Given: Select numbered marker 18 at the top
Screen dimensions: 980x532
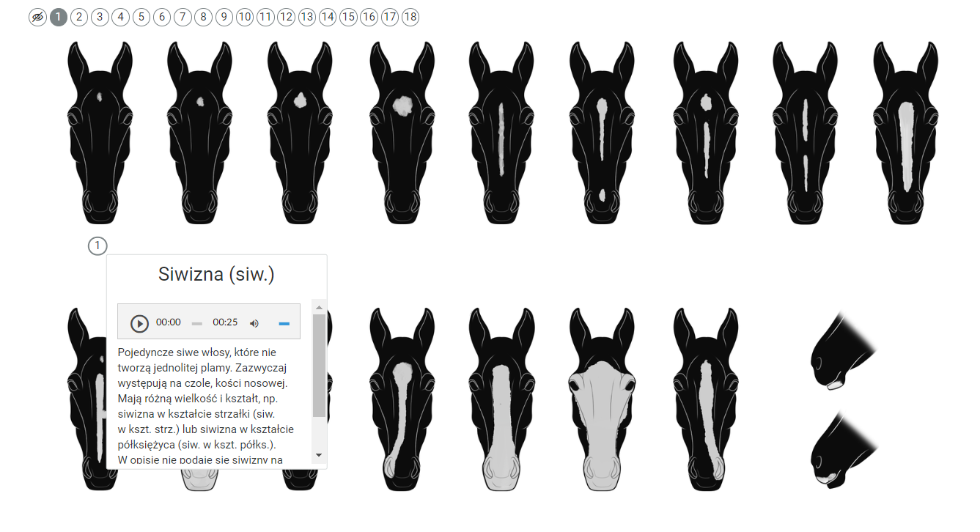Looking at the screenshot, I should pyautogui.click(x=410, y=17).
